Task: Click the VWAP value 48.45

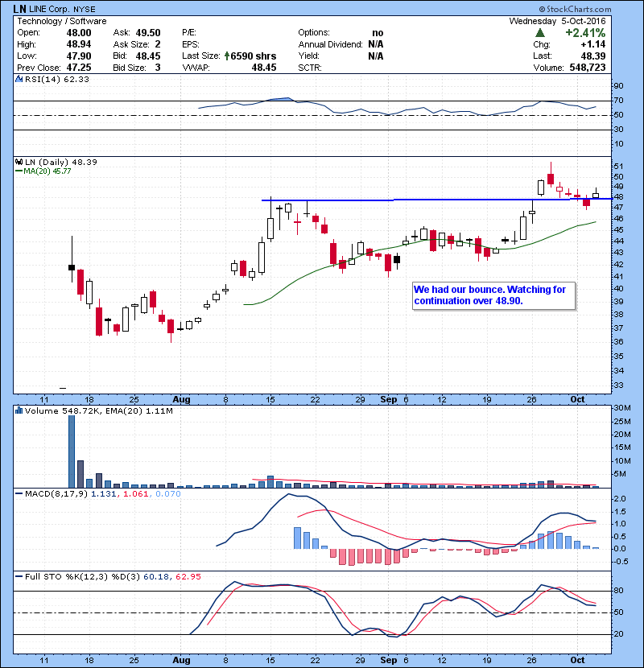Action: coord(264,68)
